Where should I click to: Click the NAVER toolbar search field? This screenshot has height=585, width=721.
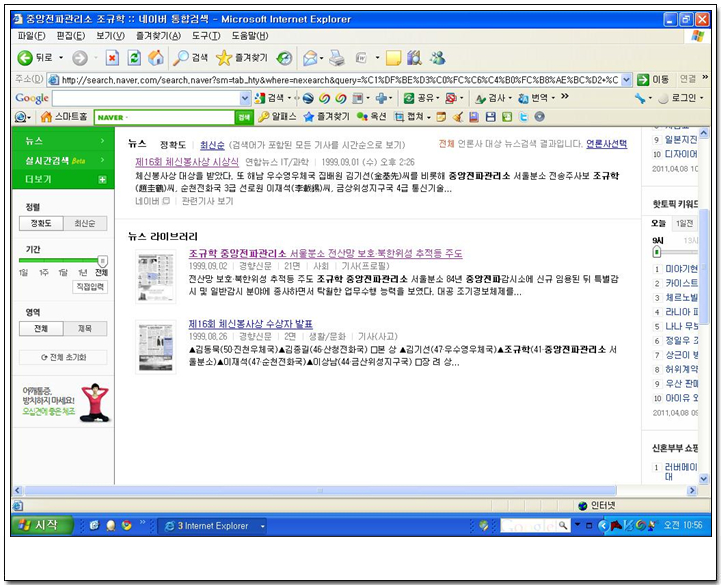click(165, 117)
